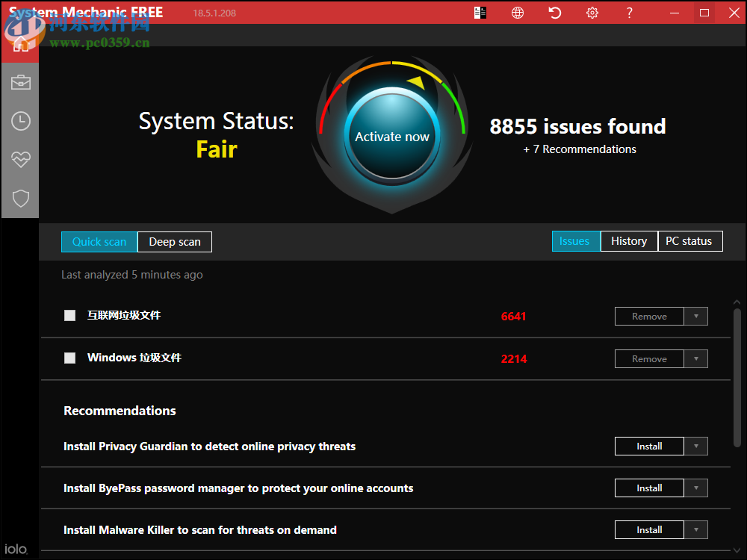Viewport: 747px width, 560px height.
Task: Click the undo/restore arrow in title bar
Action: 554,13
